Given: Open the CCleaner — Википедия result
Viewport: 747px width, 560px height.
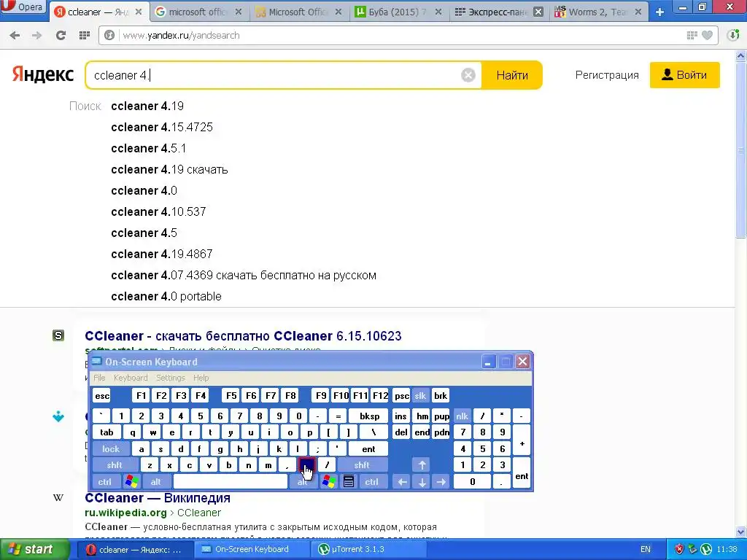Looking at the screenshot, I should point(158,497).
